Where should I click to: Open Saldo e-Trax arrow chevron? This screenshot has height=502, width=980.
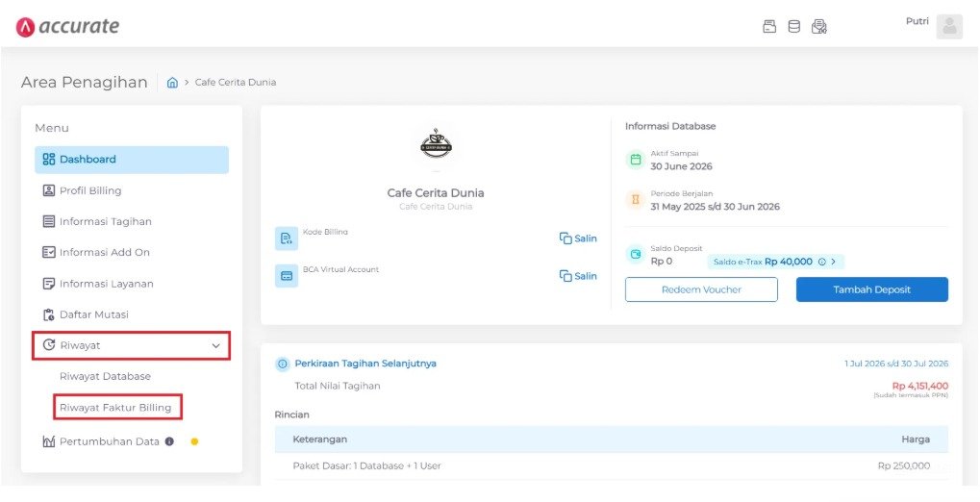click(x=834, y=262)
